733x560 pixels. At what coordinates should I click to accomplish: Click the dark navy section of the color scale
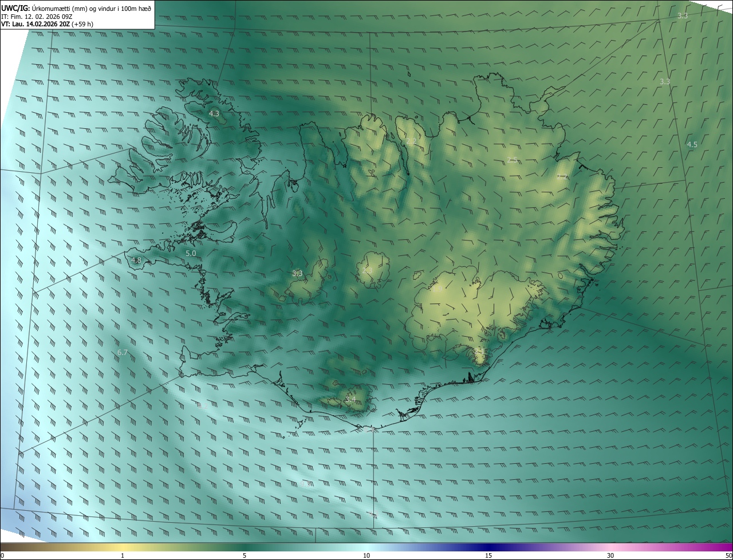point(488,547)
